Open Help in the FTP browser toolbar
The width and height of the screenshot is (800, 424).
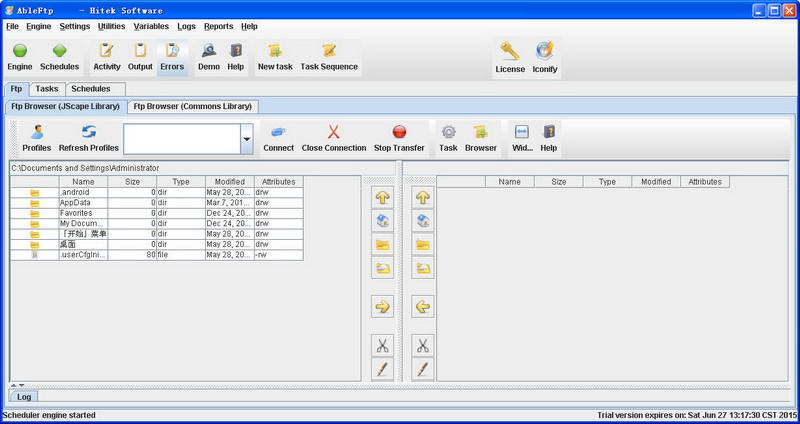[548, 132]
